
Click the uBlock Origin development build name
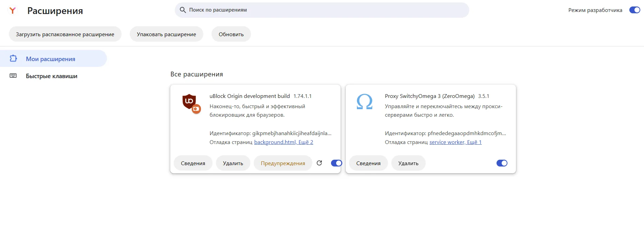pyautogui.click(x=250, y=96)
